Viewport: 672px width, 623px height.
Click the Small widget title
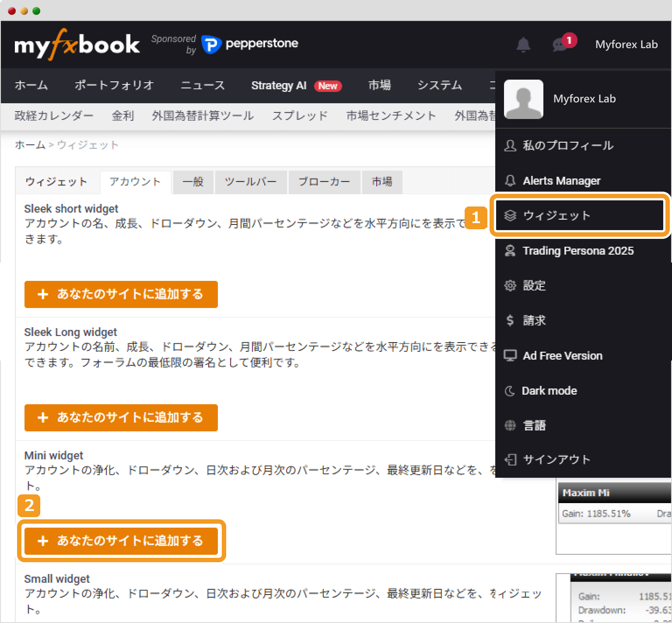point(57,579)
